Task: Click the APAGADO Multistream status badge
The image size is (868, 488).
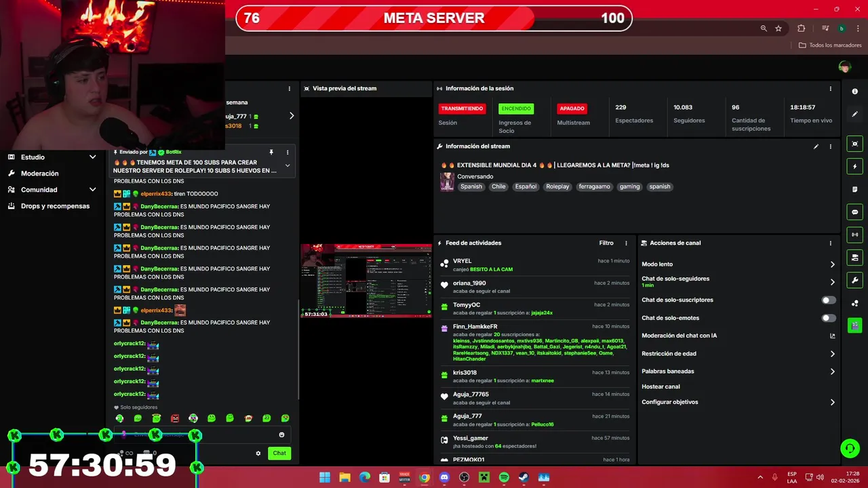Action: 572,108
